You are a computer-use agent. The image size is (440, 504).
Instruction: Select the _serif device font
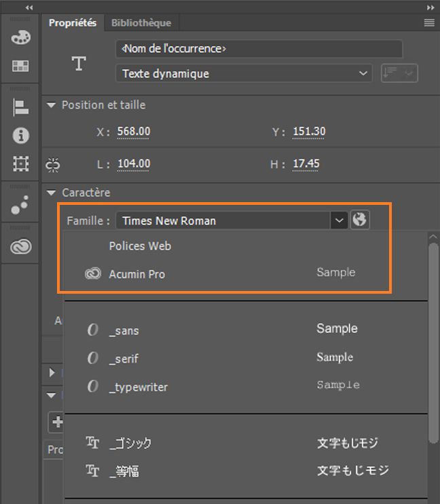pos(246,357)
